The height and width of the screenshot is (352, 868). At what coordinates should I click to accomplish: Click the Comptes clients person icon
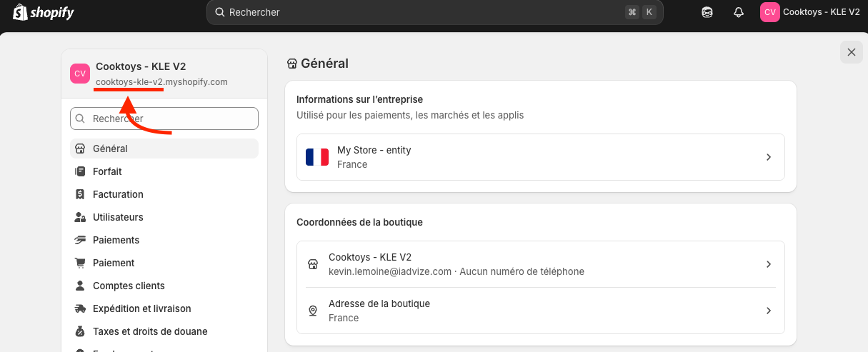coord(80,286)
